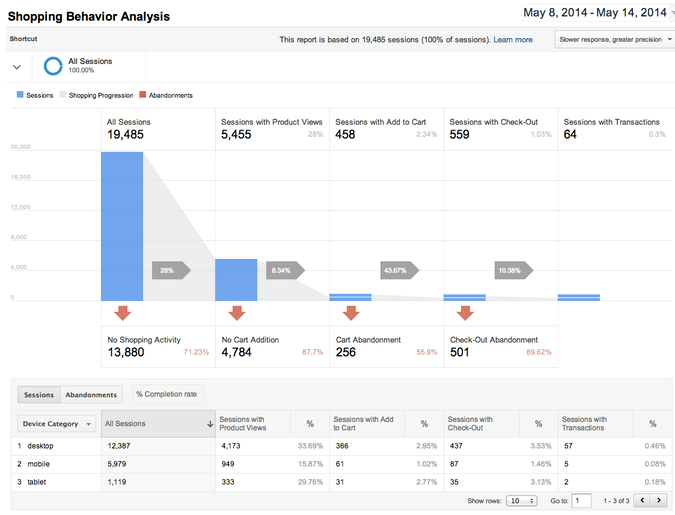Sort table by All Sessions column header
This screenshot has height=515, width=675.
(158, 424)
